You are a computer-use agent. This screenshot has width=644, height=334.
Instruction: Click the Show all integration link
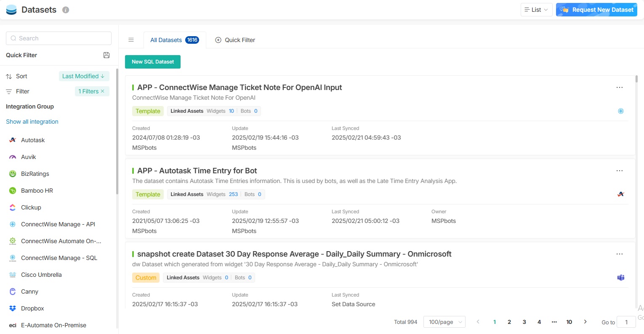32,122
